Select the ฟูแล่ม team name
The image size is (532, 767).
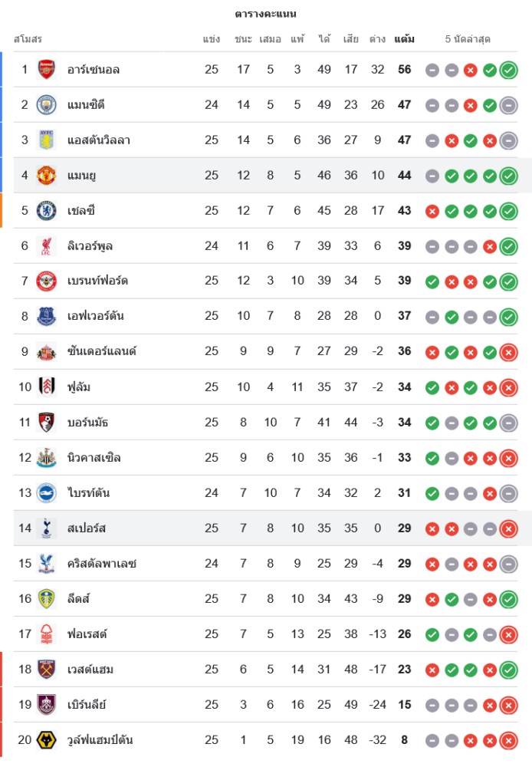pyautogui.click(x=80, y=387)
